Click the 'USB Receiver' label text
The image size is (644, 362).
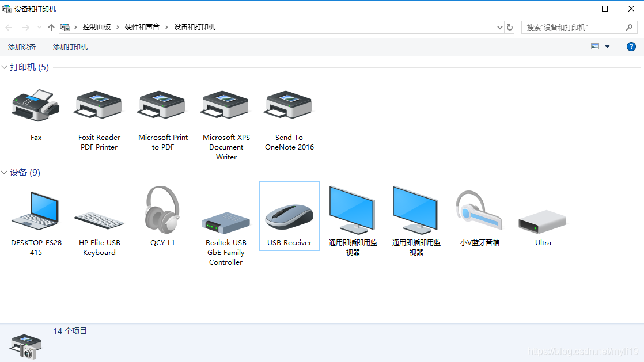point(289,242)
